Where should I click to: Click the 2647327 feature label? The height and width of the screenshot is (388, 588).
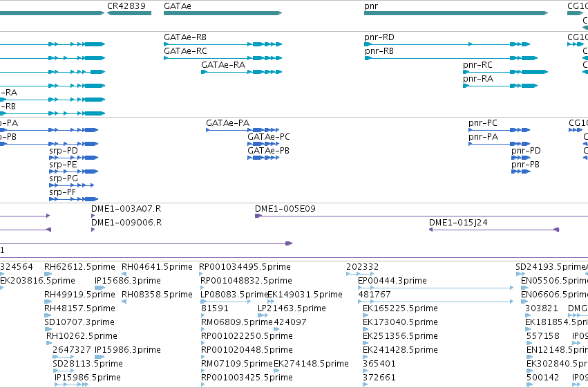[x=72, y=351]
